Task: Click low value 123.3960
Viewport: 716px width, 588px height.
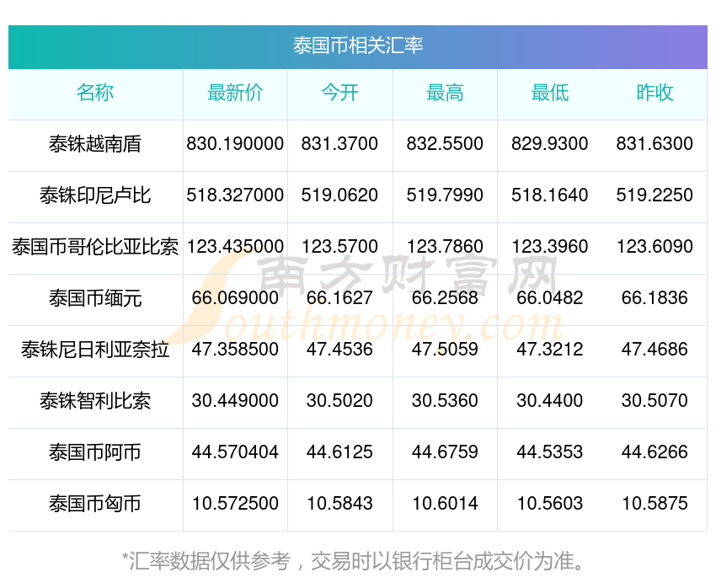Action: tap(550, 247)
